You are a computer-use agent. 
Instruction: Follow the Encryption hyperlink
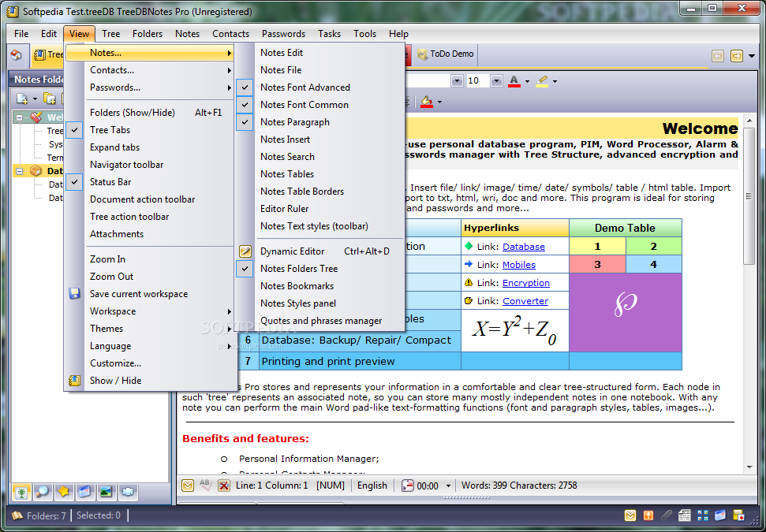point(526,283)
